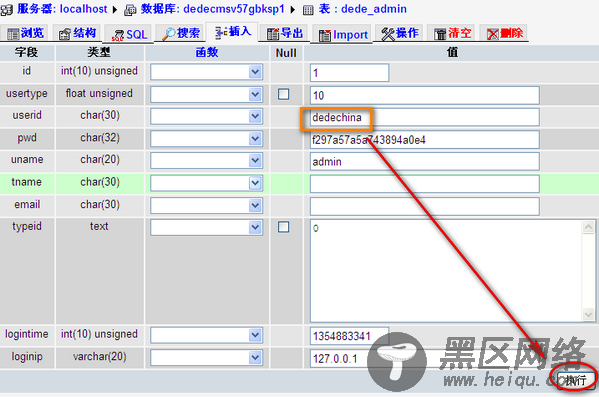
Task: Click the browse tab icon (浏览)
Action: 13,34
